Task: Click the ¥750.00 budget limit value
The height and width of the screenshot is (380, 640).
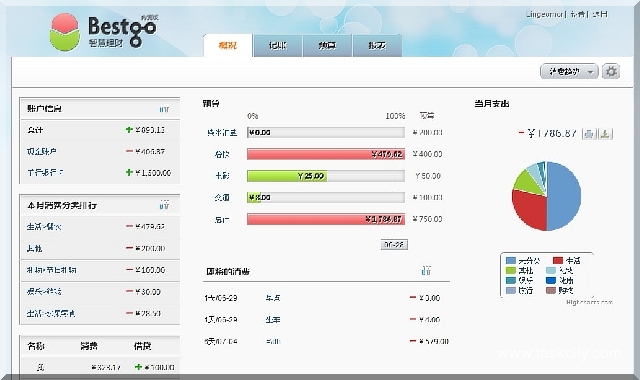Action: (427, 219)
